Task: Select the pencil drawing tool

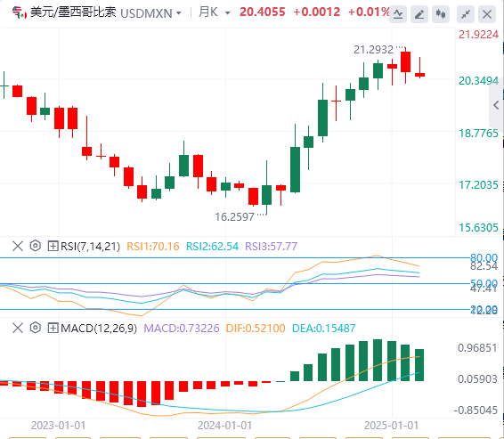Action: click(x=419, y=14)
